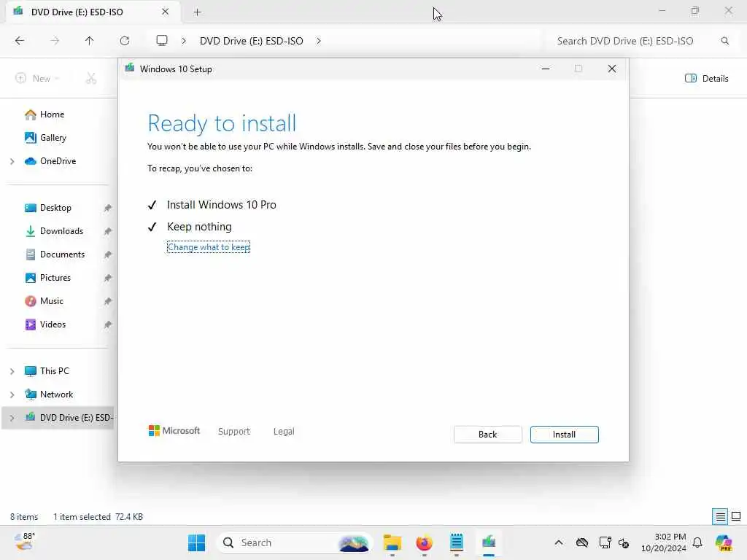Select the DVD Drive (E:) ESD-ISO tab
747x560 pixels.
tap(77, 12)
